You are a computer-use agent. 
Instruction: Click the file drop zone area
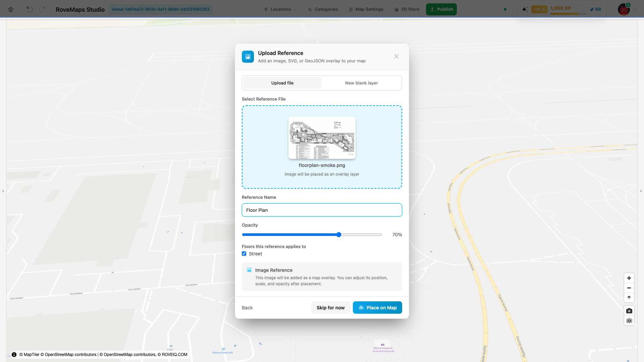(x=322, y=147)
